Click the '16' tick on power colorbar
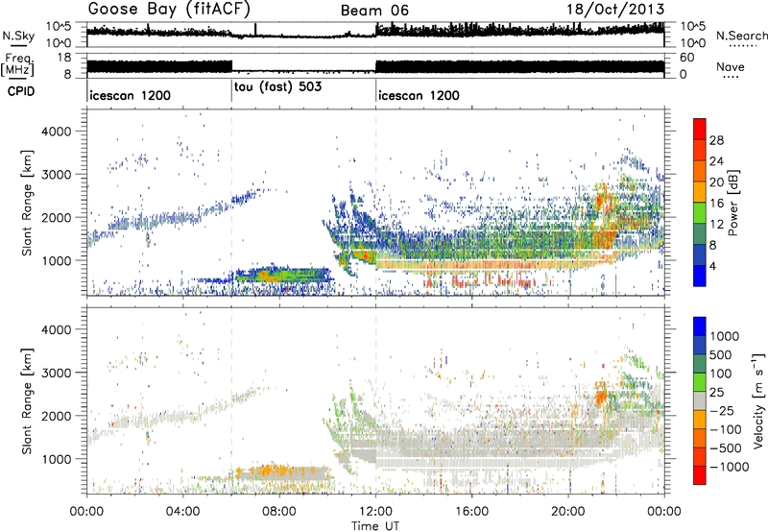The image size is (768, 532). pos(716,204)
